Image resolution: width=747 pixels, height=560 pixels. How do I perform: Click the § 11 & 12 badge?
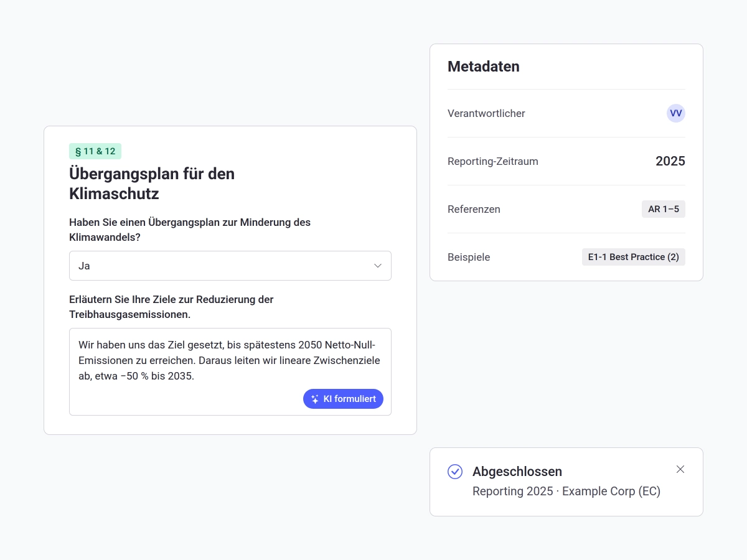[95, 151]
